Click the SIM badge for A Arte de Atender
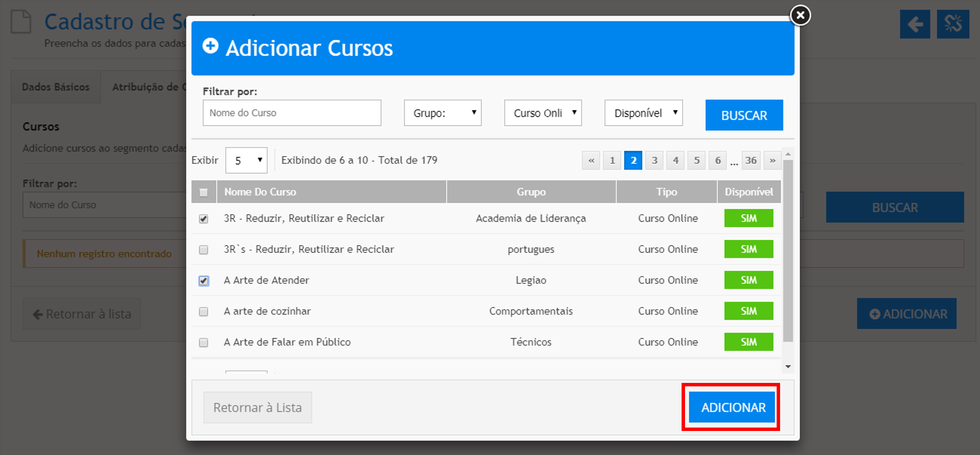 (x=748, y=280)
